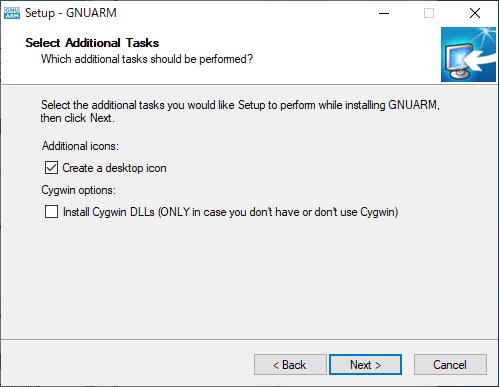Click the "Which additional tasks should be performed?" subtitle

(147, 59)
